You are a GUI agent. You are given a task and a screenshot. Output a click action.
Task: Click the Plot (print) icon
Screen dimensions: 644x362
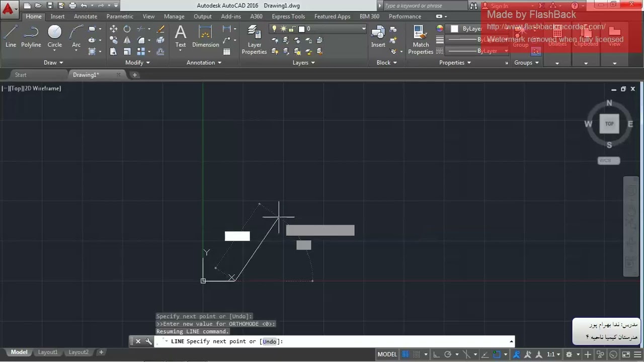pos(72,6)
